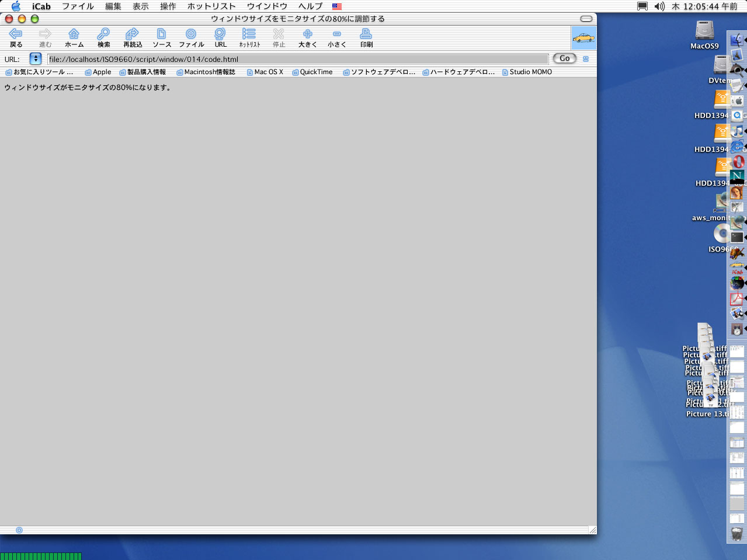Click the URL toolbar icon
The height and width of the screenshot is (560, 747).
220,38
